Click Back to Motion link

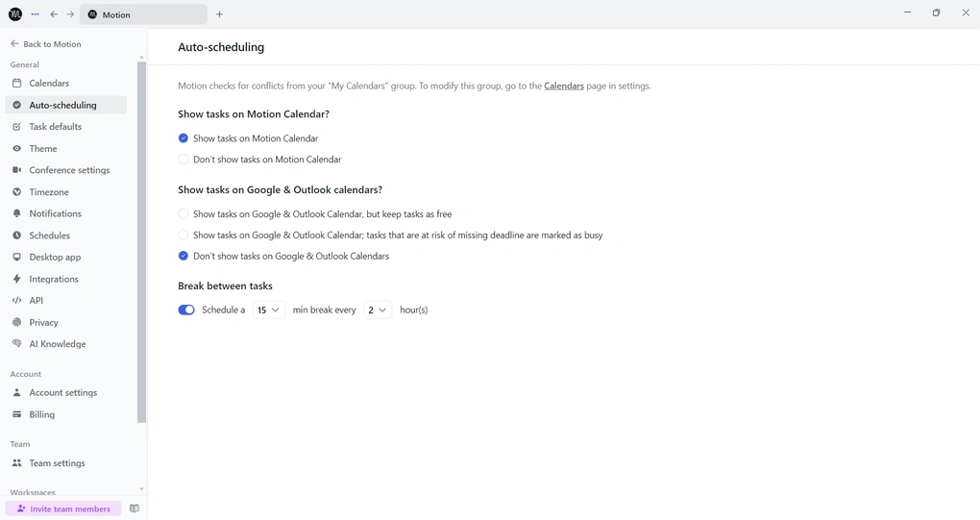[45, 44]
